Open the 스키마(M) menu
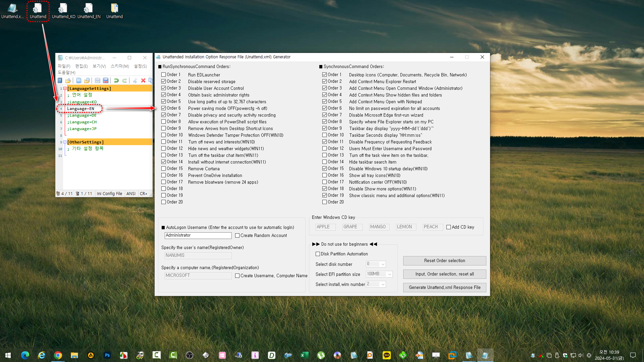Image resolution: width=644 pixels, height=362 pixels. pos(120,66)
